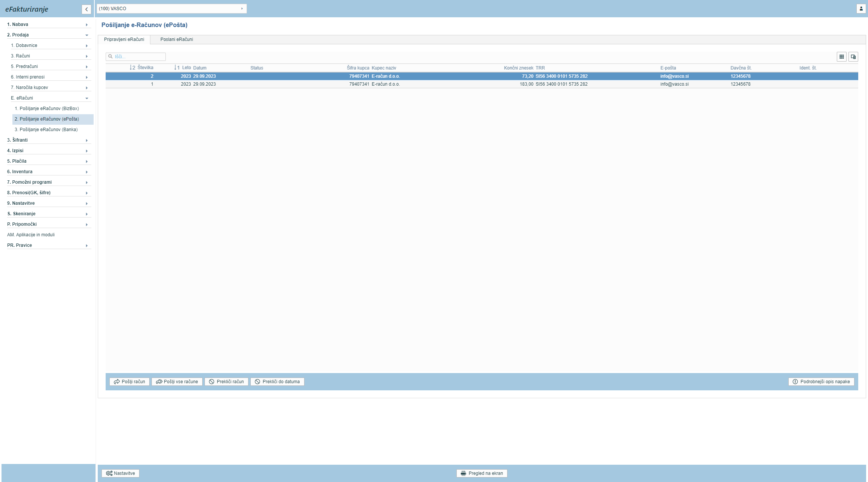Click Pregled na ekran button
The height and width of the screenshot is (482, 868).
pos(482,473)
